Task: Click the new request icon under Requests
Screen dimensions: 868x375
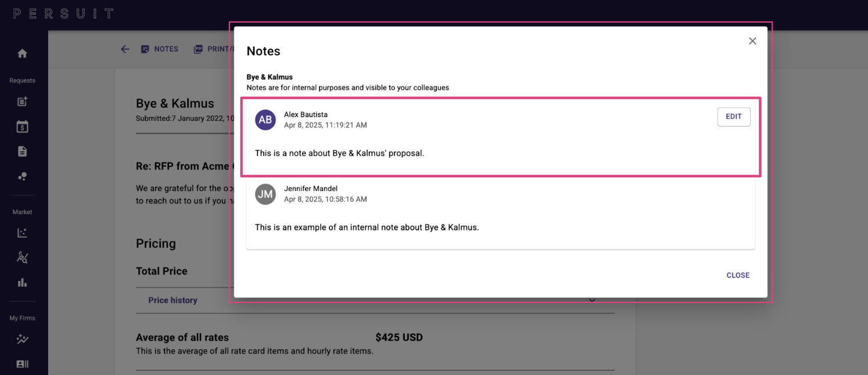Action: point(22,102)
